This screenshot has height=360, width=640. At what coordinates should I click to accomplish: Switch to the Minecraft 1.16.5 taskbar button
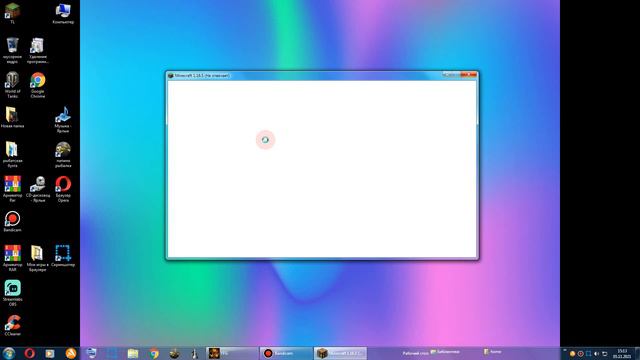point(340,353)
